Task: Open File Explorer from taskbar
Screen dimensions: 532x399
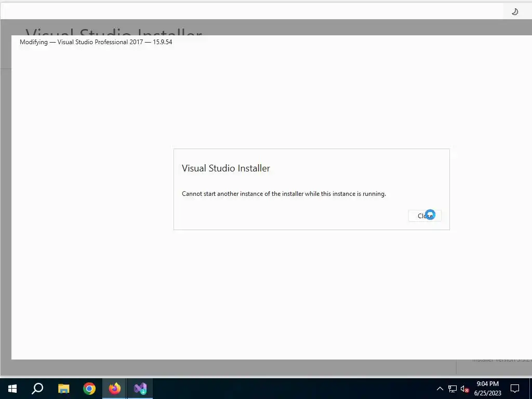Action: tap(63, 389)
